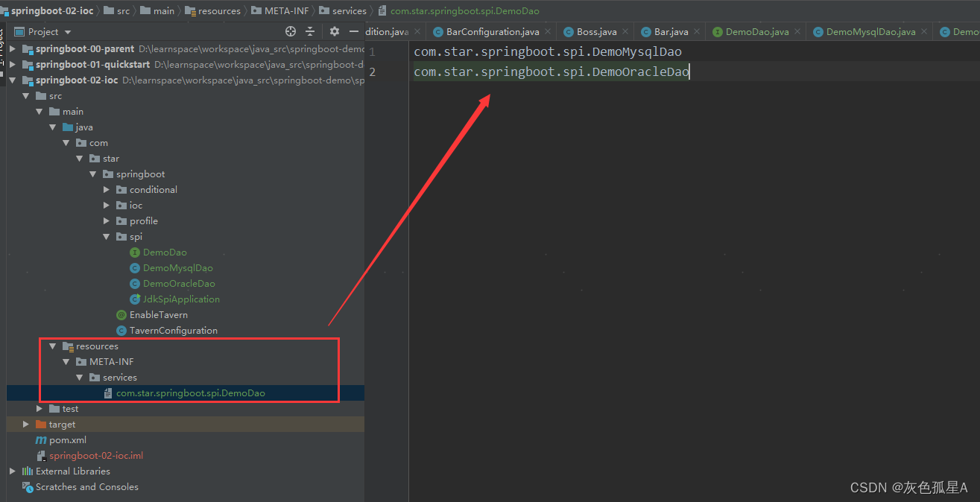Screen dimensions: 980x502
Task: Close the Boss.java tab
Action: pos(626,32)
